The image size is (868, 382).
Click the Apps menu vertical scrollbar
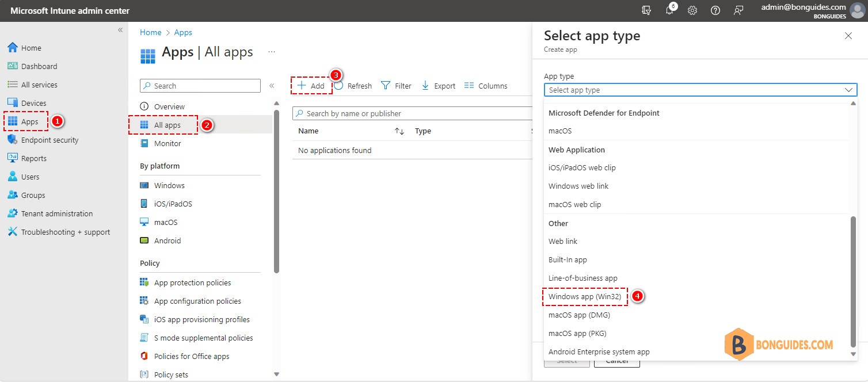[276, 190]
